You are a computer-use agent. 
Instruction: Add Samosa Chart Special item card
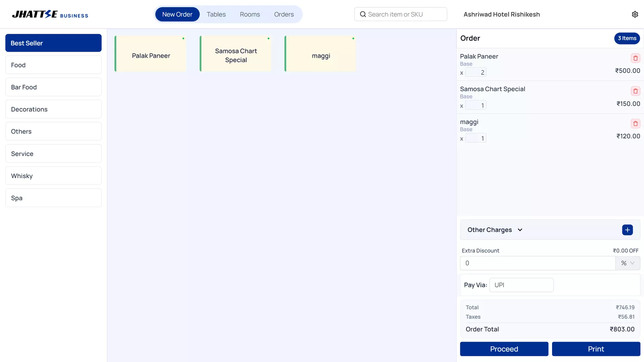236,54
